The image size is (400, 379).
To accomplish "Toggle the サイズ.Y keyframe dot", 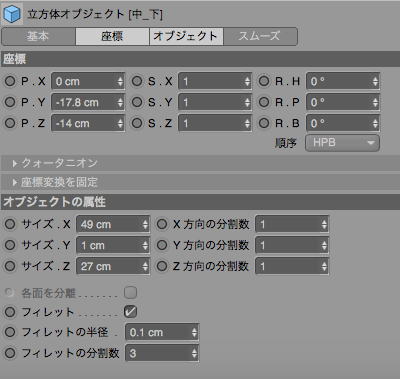I will click(x=10, y=245).
